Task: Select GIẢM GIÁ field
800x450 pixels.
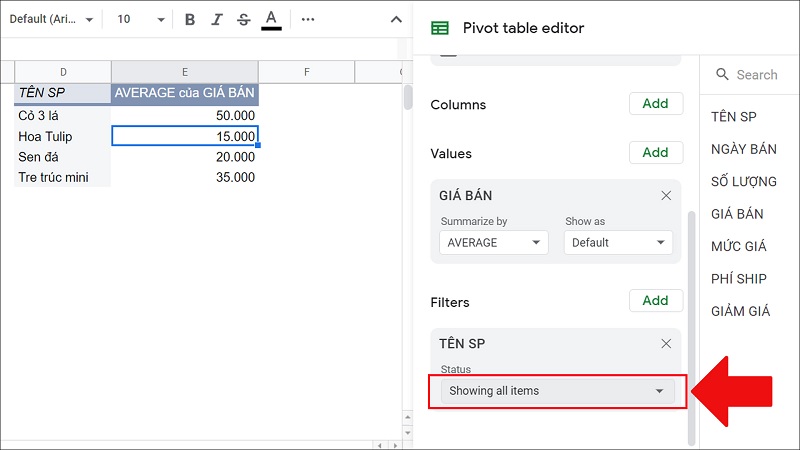Action: point(740,311)
